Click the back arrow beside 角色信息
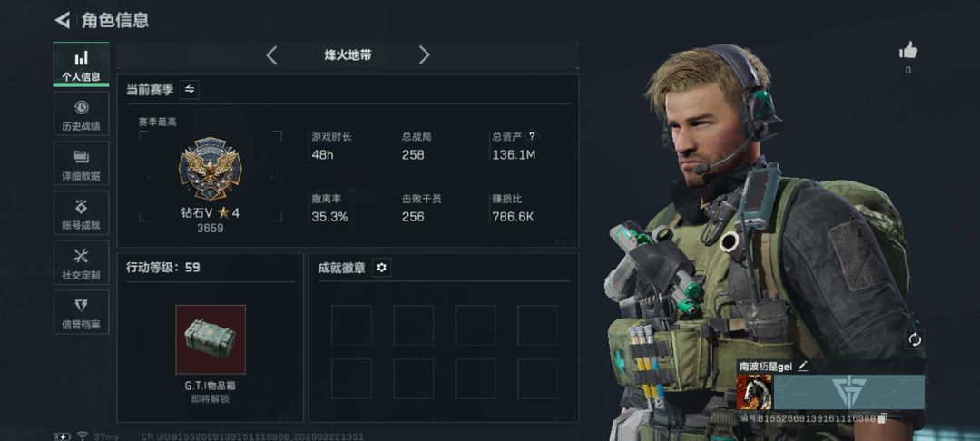 tap(63, 20)
